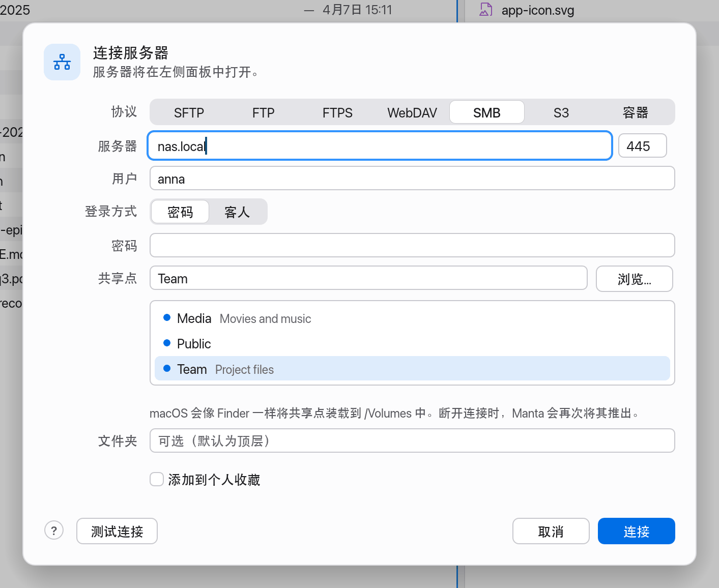Select the Team Project files share row
The width and height of the screenshot is (719, 588).
[412, 369]
